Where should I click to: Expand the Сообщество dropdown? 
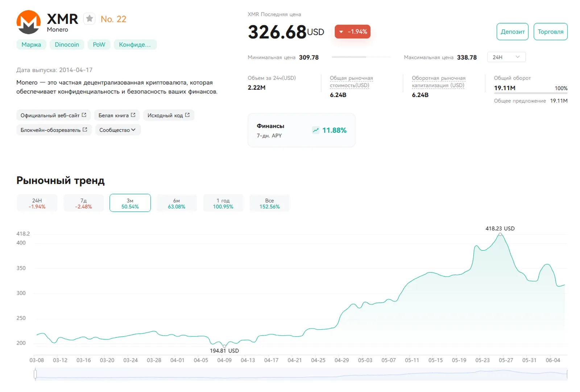click(x=118, y=130)
